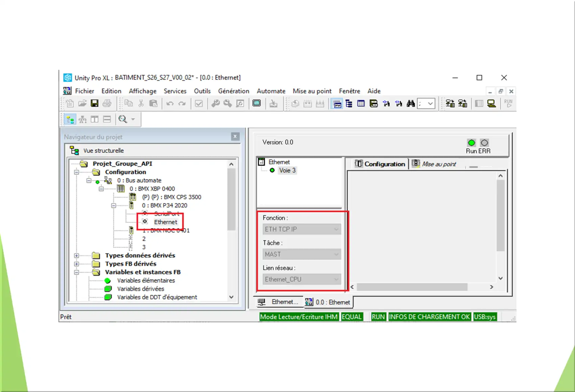Image resolution: width=575 pixels, height=392 pixels.
Task: Click the horizontal split view icon
Action: click(x=107, y=119)
